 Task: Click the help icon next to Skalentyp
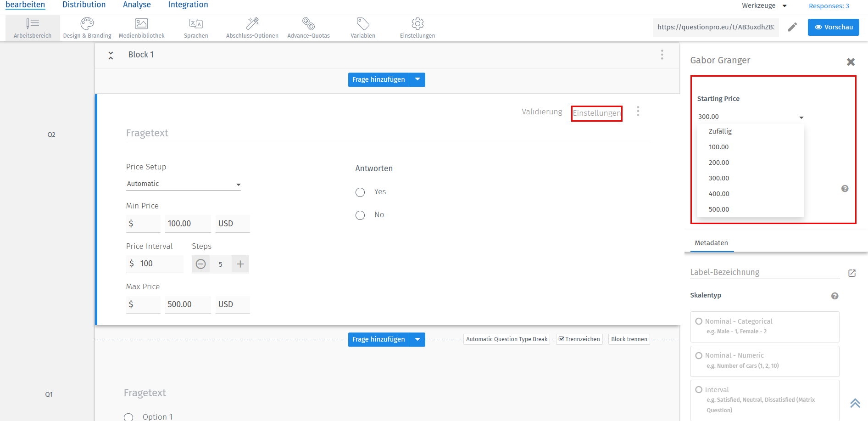pos(835,296)
